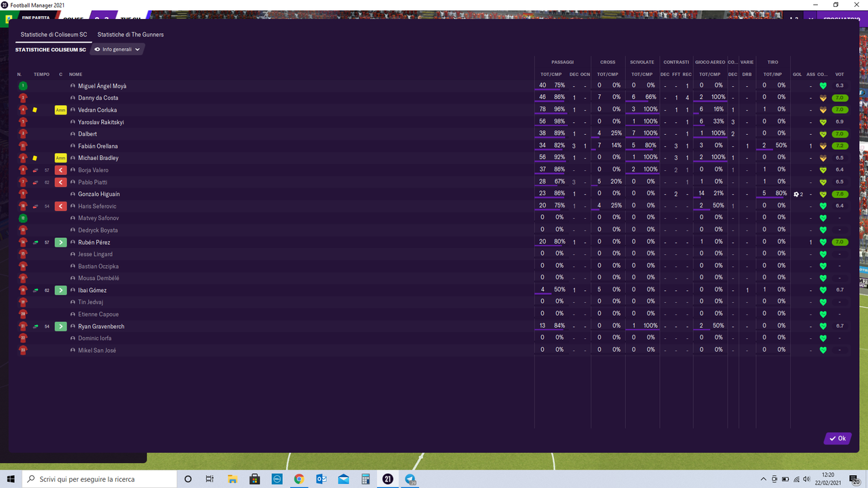
Task: Click the red shirt number icon for Mikel San José
Action: 22,350
